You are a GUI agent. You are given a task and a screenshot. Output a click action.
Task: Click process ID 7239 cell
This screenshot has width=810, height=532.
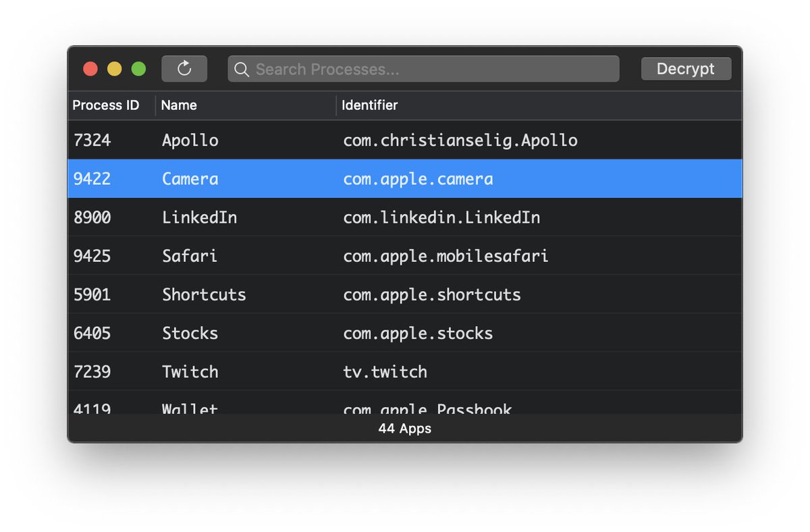92,371
